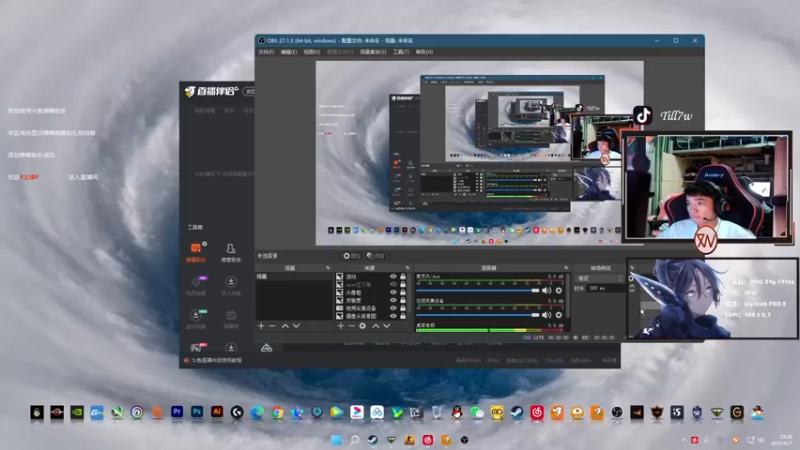Click the 属性 properties button

pyautogui.click(x=352, y=256)
